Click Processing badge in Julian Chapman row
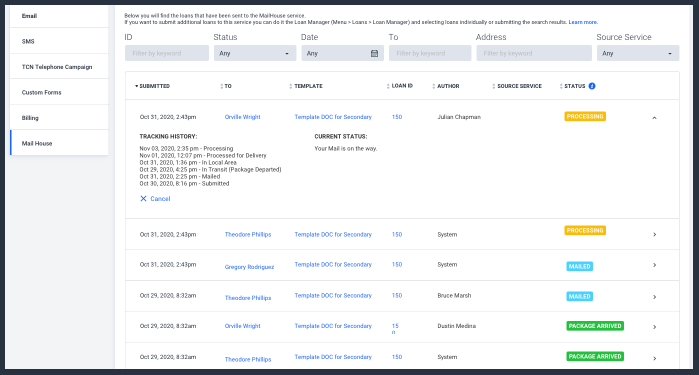Viewport: 699px width, 375px height. tap(585, 116)
